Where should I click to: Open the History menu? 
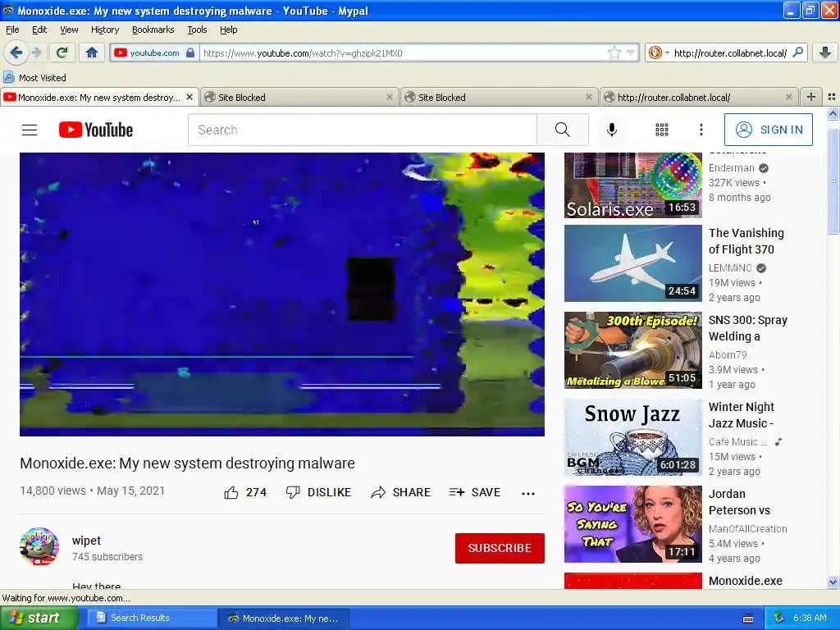click(x=104, y=30)
